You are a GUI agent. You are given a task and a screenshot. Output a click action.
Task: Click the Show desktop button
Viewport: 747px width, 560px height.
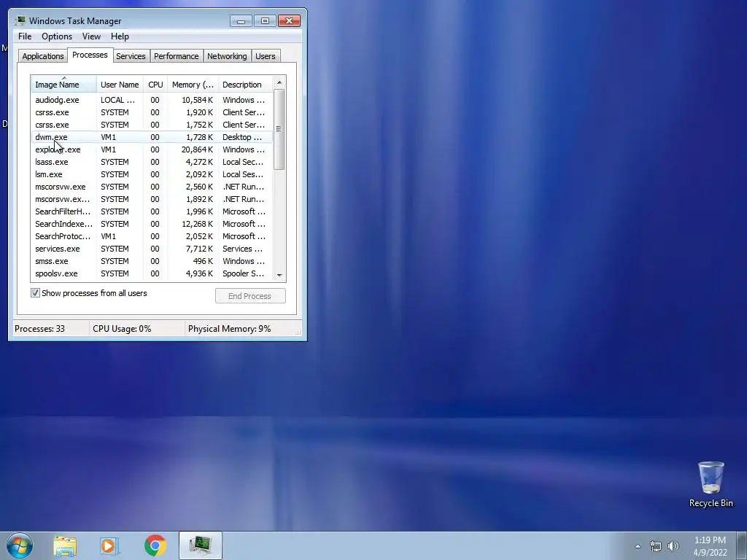(x=742, y=545)
